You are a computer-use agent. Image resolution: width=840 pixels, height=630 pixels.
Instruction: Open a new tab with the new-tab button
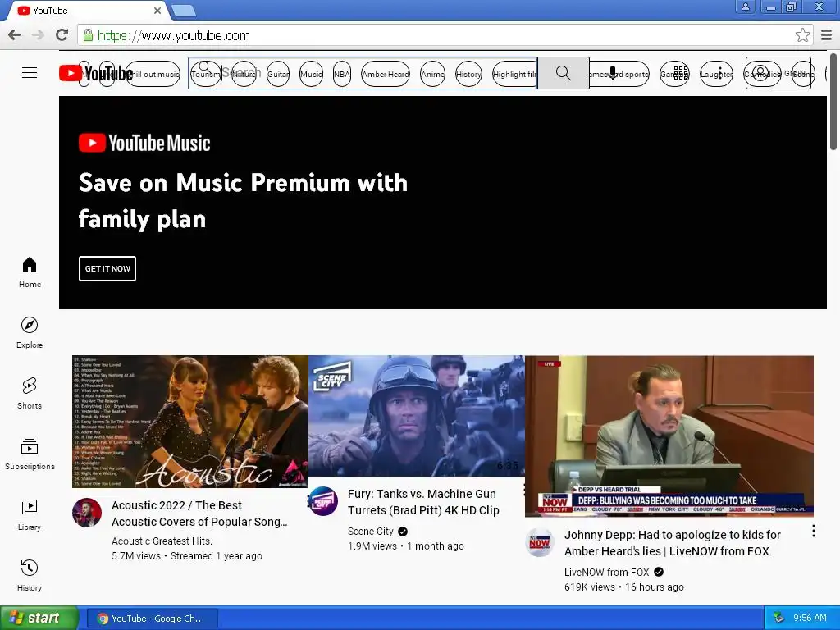point(184,10)
